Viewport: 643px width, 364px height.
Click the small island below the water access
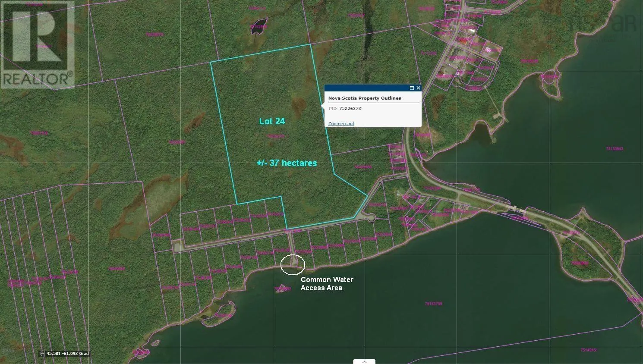click(282, 289)
